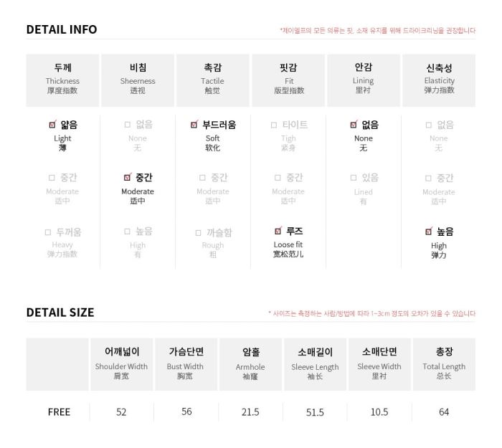
Task: Toggle the Loose fit checkbox
Action: 278,231
